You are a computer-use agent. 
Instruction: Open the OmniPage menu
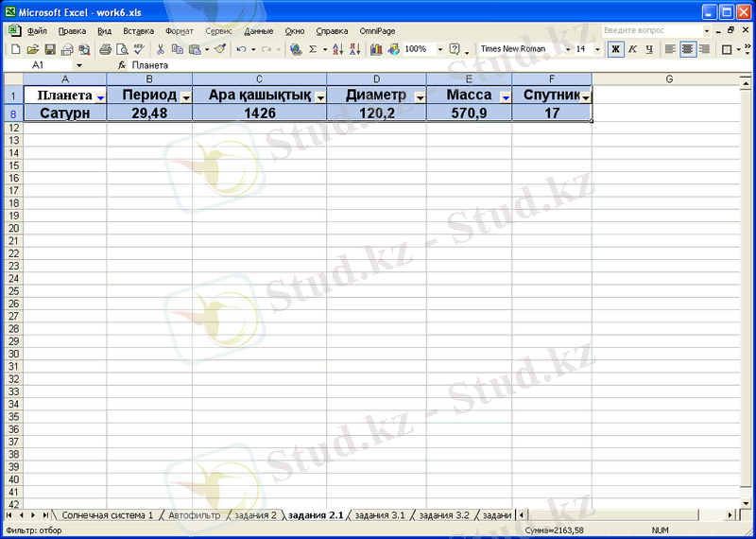point(377,31)
